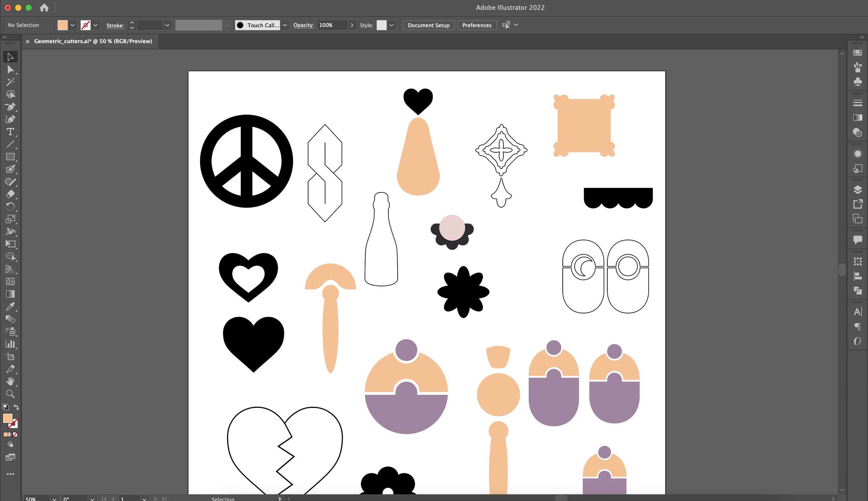The image size is (868, 501).
Task: Open Preferences from control bar
Action: click(x=476, y=25)
